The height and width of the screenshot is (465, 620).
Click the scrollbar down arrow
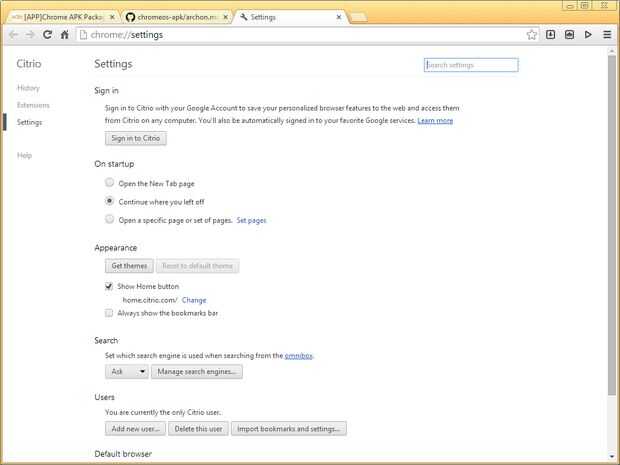[612, 457]
